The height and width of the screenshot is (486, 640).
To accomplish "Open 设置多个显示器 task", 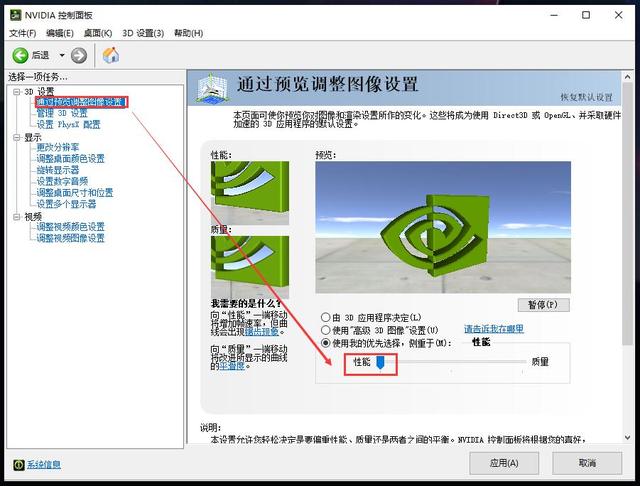I will [x=66, y=204].
